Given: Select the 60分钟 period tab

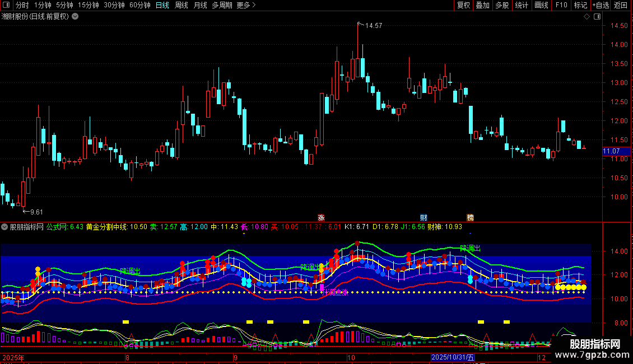Looking at the screenshot, I should [x=140, y=5].
